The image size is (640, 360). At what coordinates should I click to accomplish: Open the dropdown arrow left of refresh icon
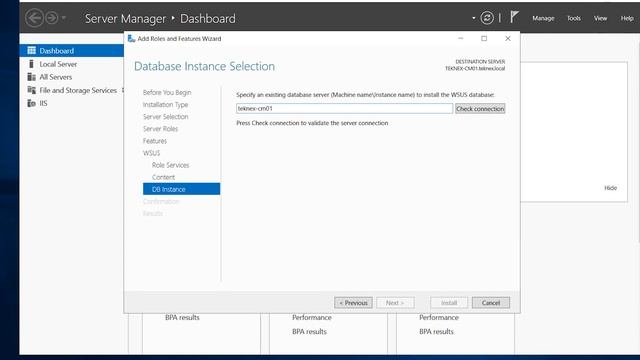tap(473, 18)
